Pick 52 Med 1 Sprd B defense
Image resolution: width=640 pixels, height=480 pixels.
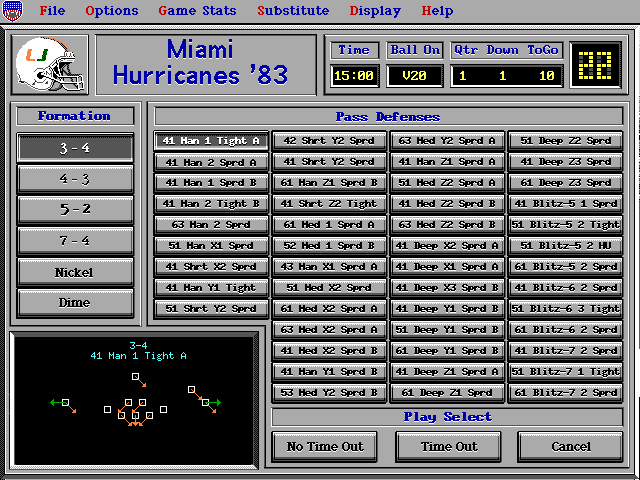tap(329, 246)
